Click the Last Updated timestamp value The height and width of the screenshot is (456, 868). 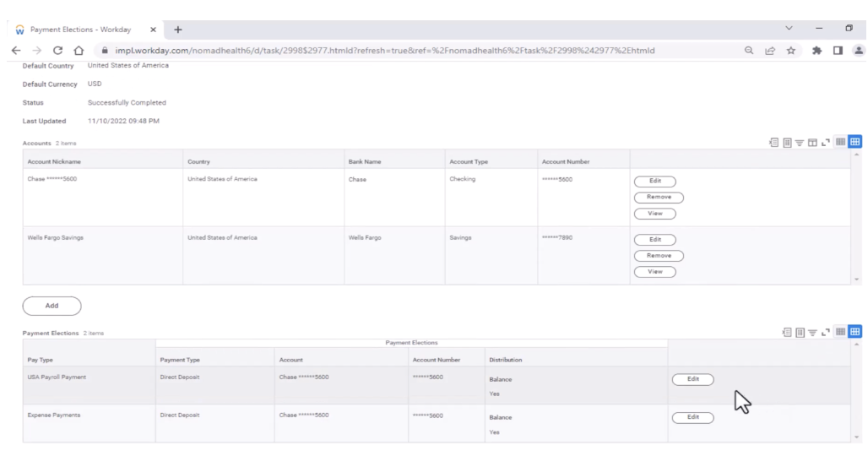123,121
